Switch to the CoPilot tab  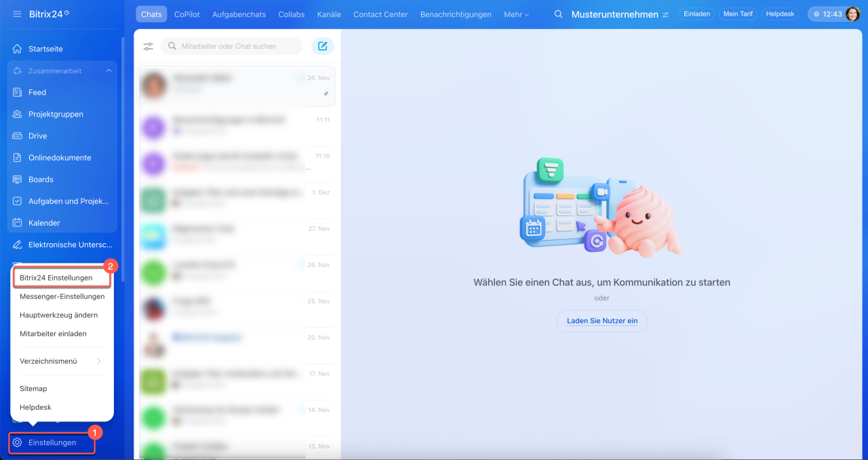[187, 14]
